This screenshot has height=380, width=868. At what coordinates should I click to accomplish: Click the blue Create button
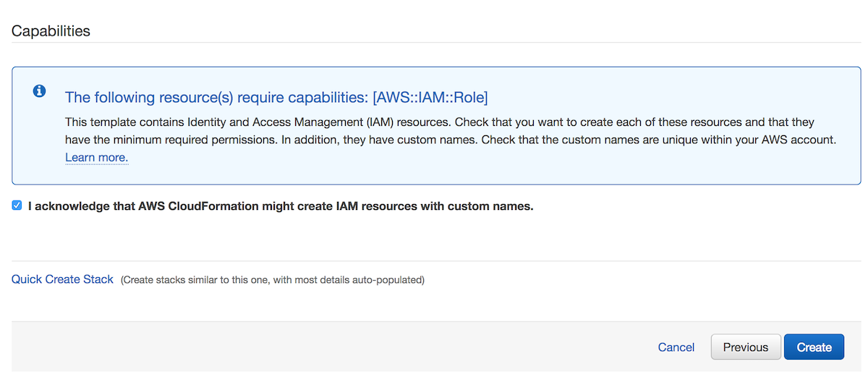(814, 347)
